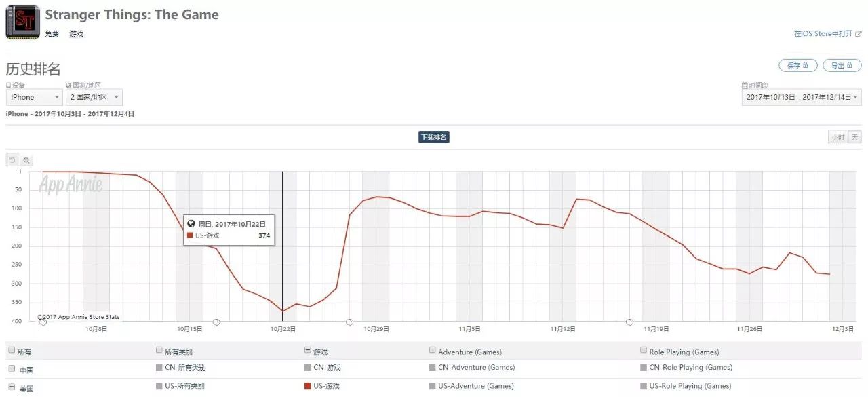Open the iPhone device dropdown
This screenshot has height=397, width=868.
35,97
